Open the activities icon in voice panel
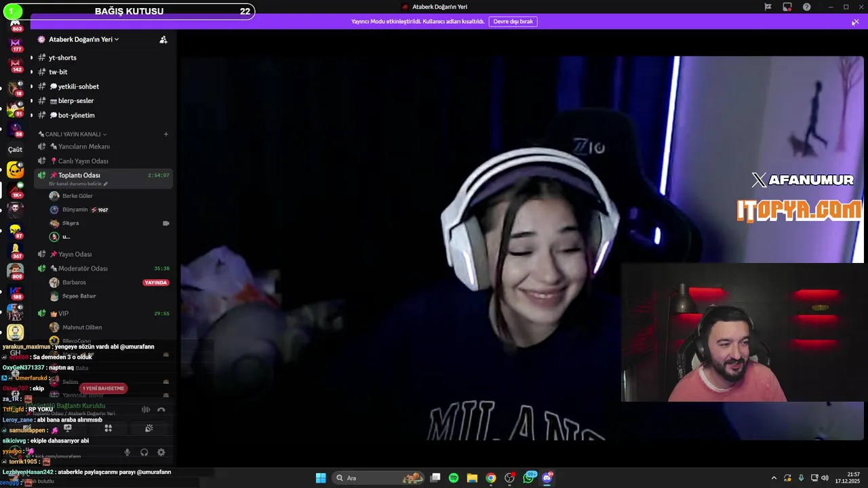Image resolution: width=868 pixels, height=488 pixels. click(x=108, y=428)
